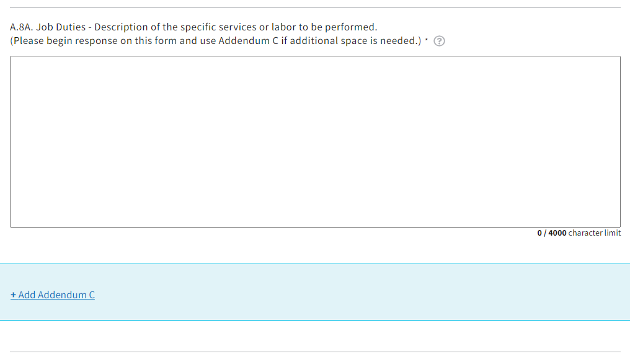Screen dimensions: 630x364
Task: Click the Addendum C instruction text in parentheses
Action: 216,41
